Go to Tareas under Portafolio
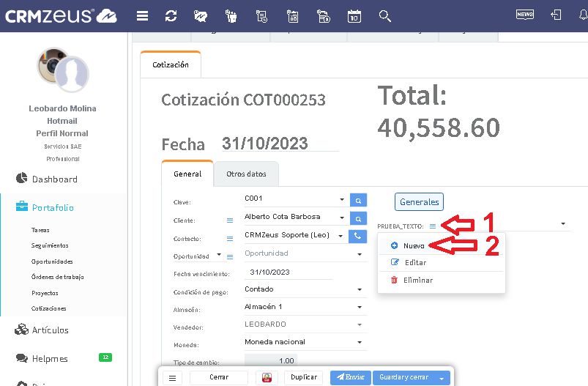This screenshot has width=588, height=386. click(x=40, y=230)
